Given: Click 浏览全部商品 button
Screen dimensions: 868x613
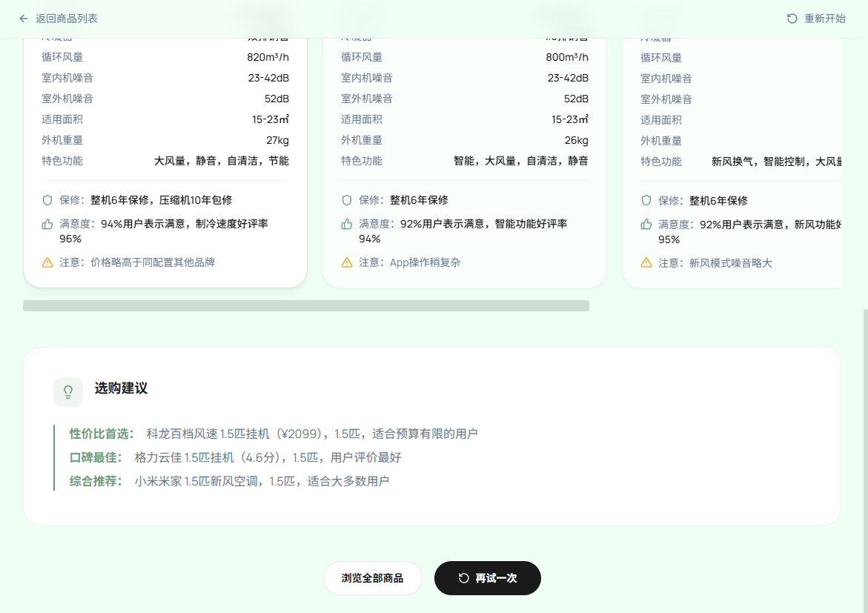Looking at the screenshot, I should (373, 578).
